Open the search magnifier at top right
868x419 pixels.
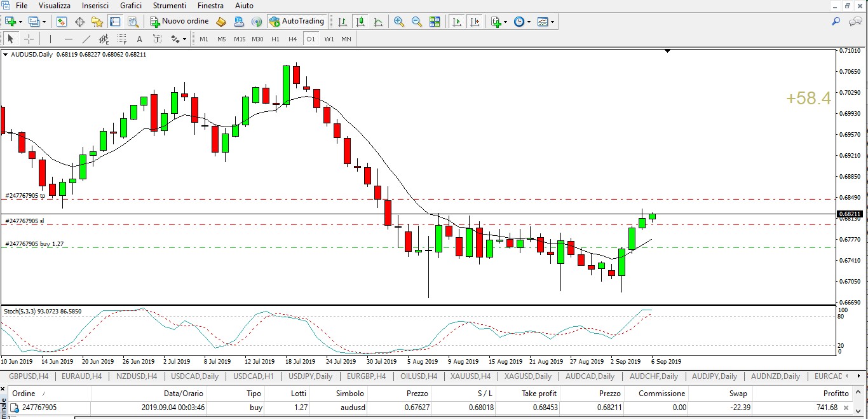coord(836,22)
